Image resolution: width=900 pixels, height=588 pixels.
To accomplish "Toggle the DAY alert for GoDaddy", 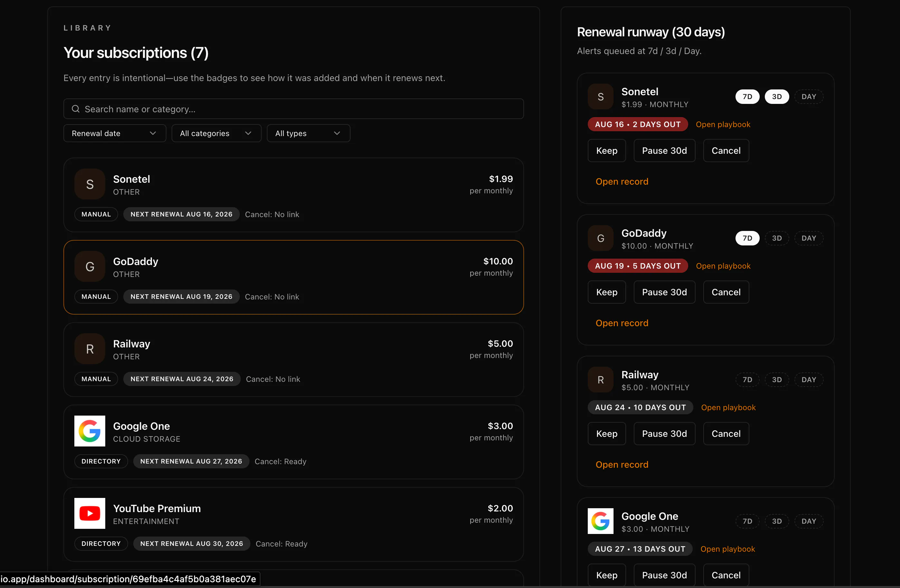I will (x=809, y=238).
